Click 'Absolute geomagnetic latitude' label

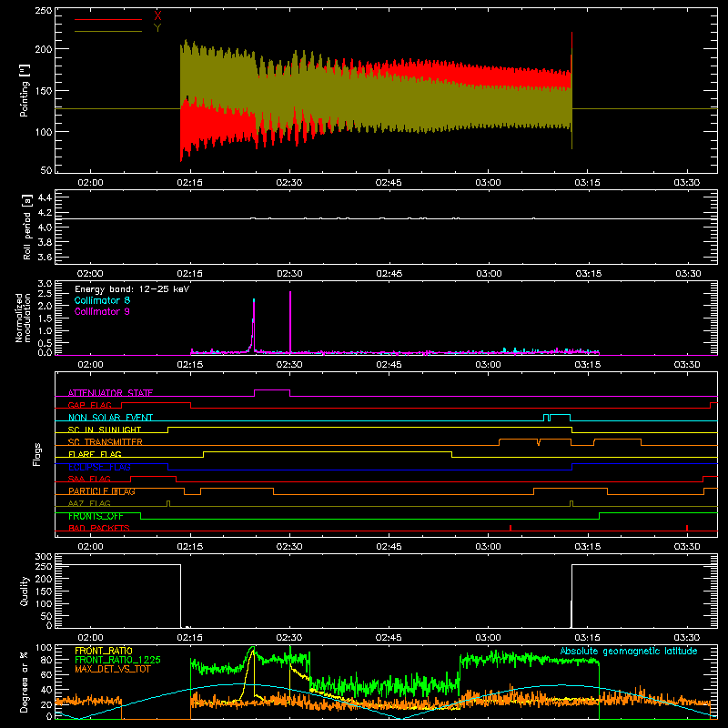[x=629, y=651]
